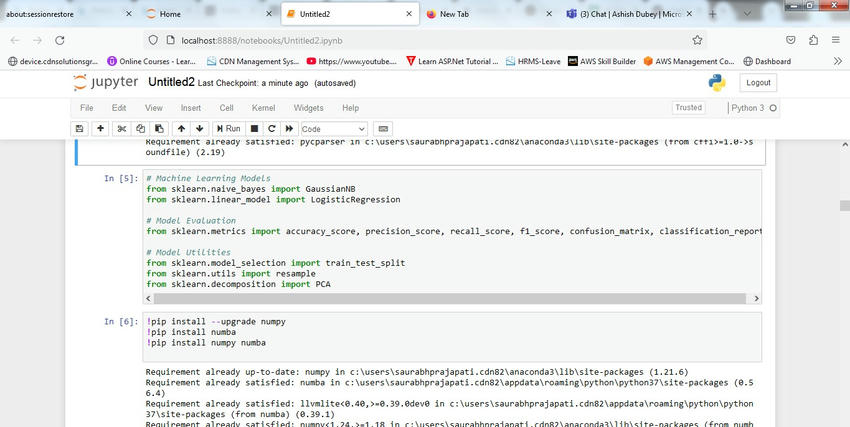Viewport: 850px width, 427px height.
Task: Open the Pocket save icon
Action: pyautogui.click(x=791, y=40)
